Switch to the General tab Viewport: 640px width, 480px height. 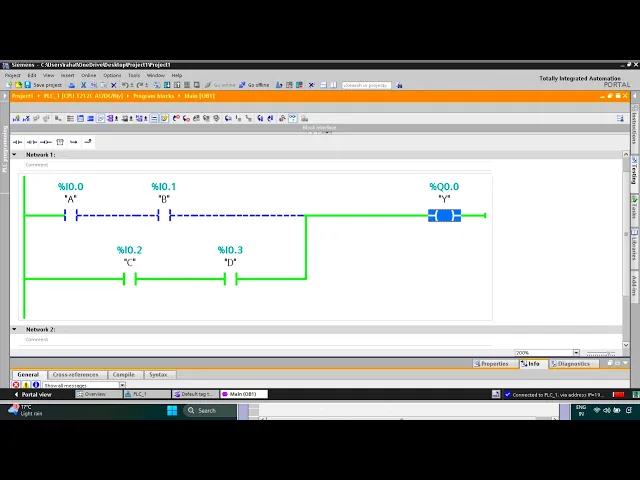[28, 375]
